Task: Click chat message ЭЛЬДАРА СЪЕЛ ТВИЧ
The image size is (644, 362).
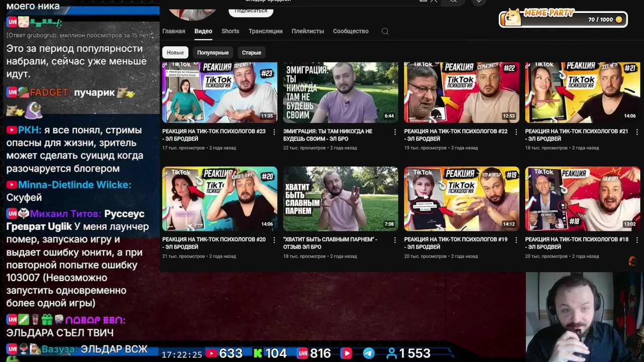Action: pyautogui.click(x=60, y=333)
